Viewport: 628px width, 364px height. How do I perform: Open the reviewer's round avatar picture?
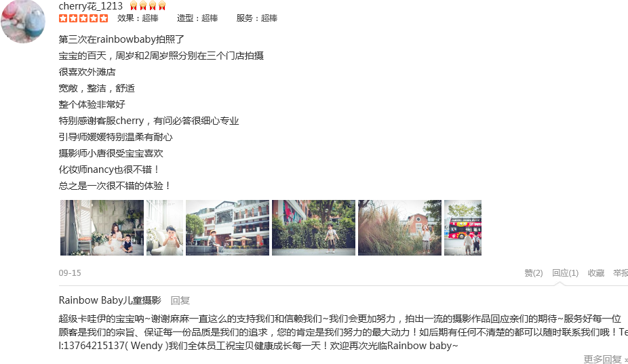coord(23,20)
